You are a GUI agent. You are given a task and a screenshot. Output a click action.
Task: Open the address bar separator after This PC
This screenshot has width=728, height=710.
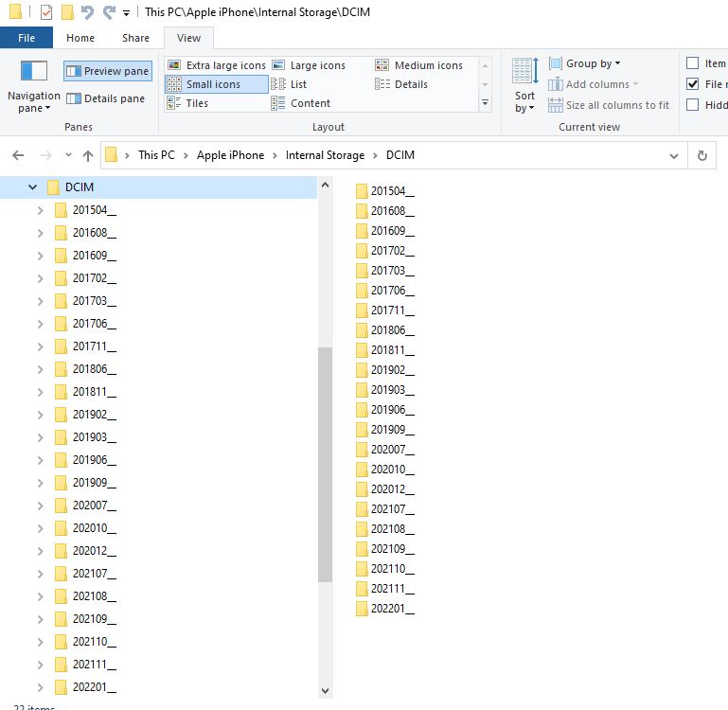(186, 155)
